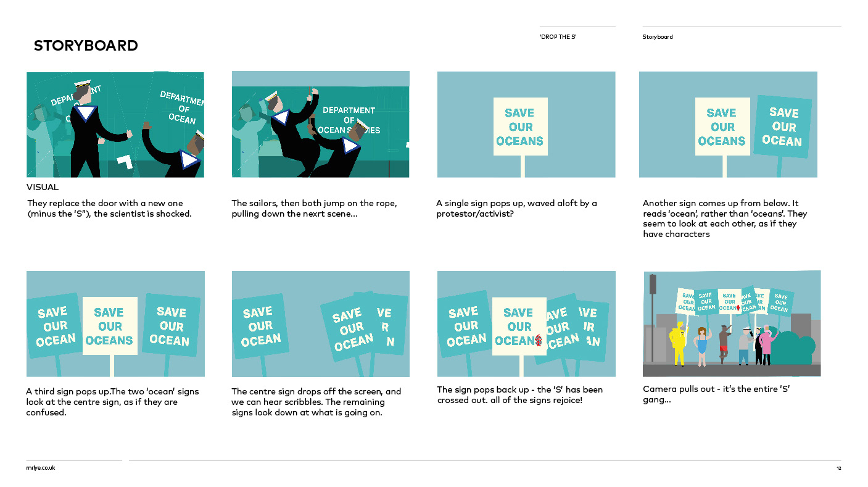
Task: Click the STORYBOARD page title
Action: pos(86,46)
